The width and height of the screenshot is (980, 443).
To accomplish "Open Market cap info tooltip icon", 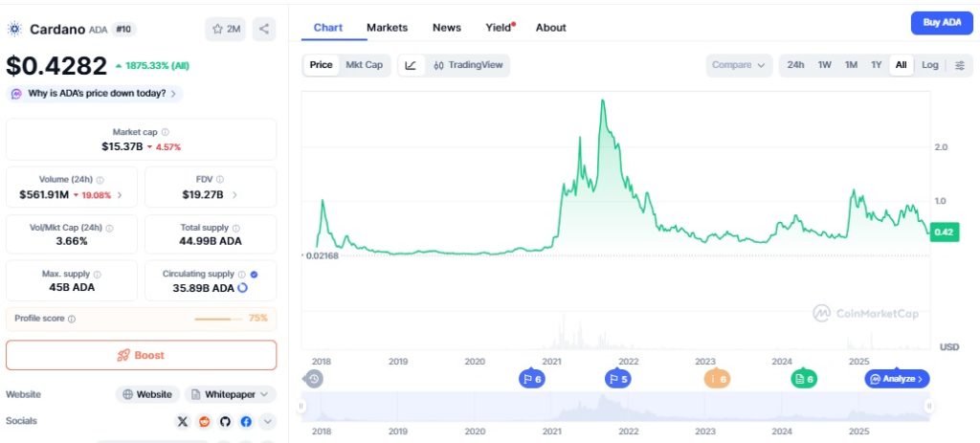I will (165, 132).
